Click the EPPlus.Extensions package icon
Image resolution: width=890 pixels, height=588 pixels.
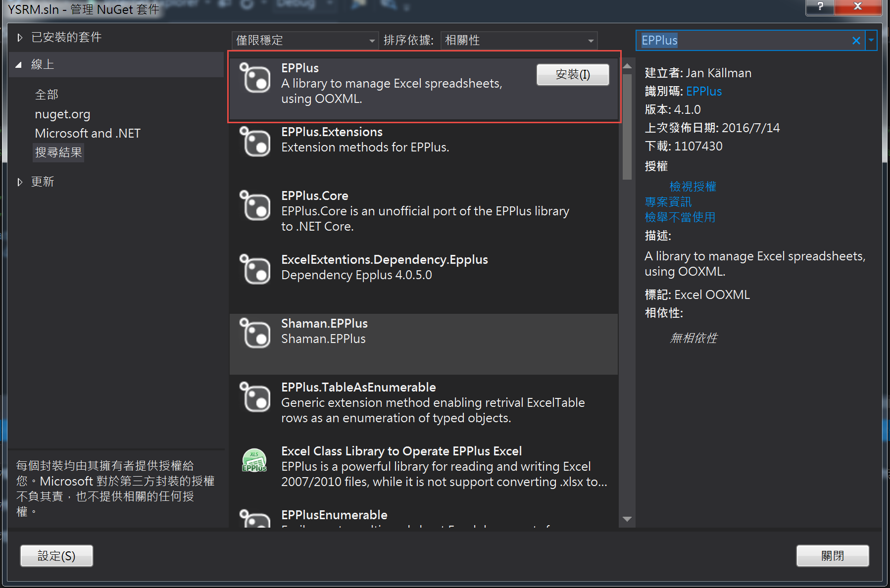(255, 142)
